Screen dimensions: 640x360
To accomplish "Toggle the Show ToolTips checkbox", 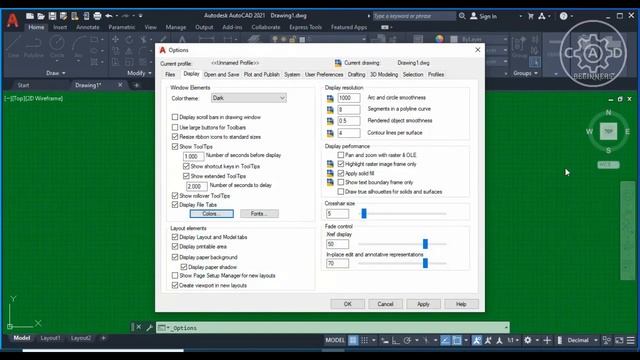I will tap(175, 147).
